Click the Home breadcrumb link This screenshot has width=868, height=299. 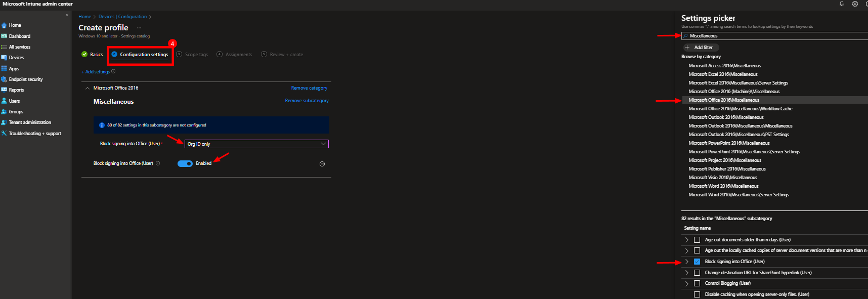(x=85, y=17)
